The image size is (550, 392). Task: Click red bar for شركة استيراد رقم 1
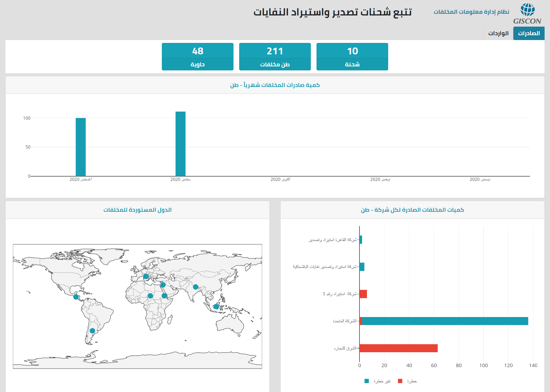point(363,294)
